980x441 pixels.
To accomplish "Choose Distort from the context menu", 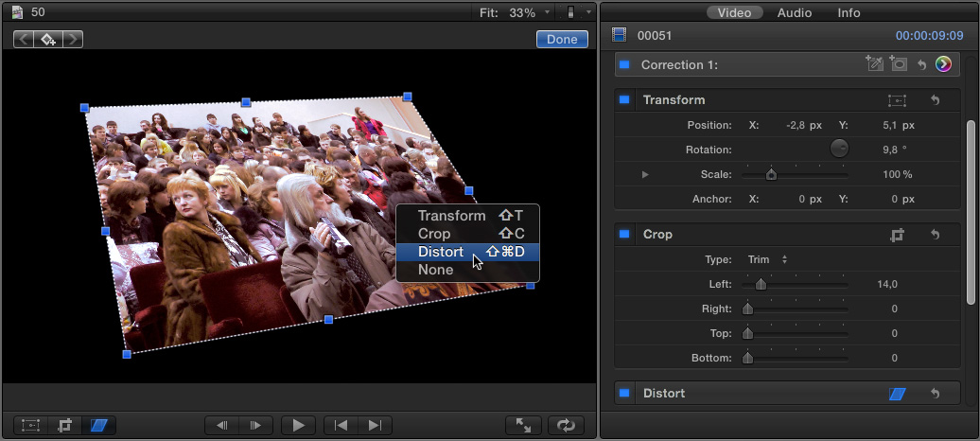I will click(x=441, y=252).
